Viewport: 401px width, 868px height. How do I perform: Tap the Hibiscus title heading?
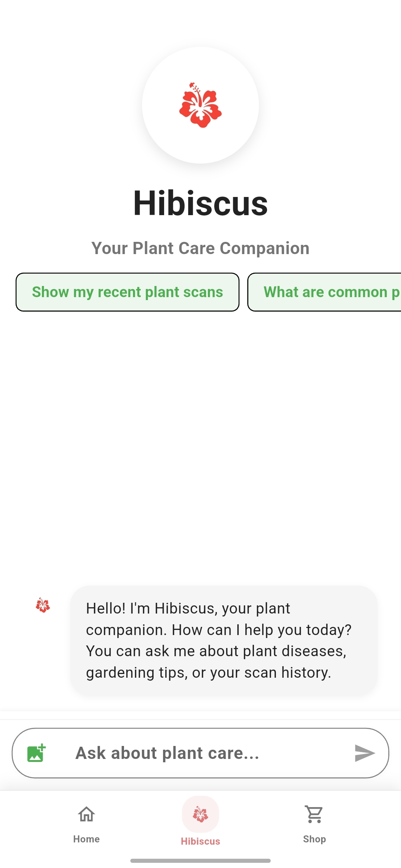[200, 203]
